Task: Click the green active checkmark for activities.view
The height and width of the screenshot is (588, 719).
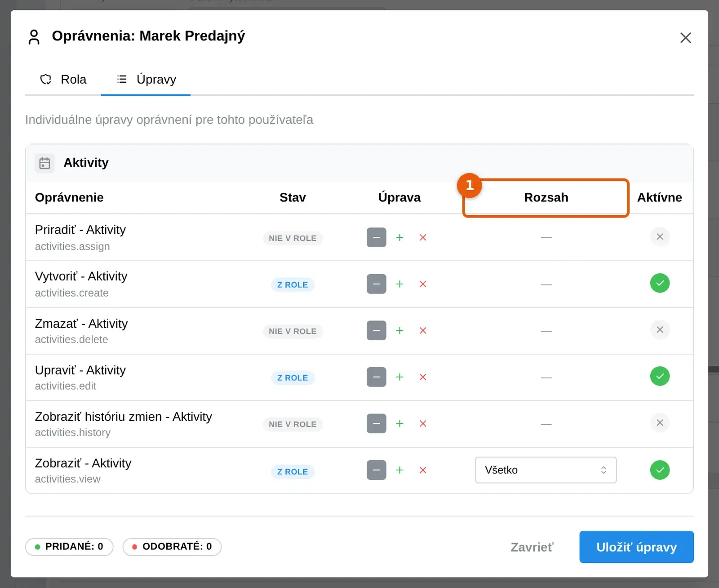Action: pos(660,470)
